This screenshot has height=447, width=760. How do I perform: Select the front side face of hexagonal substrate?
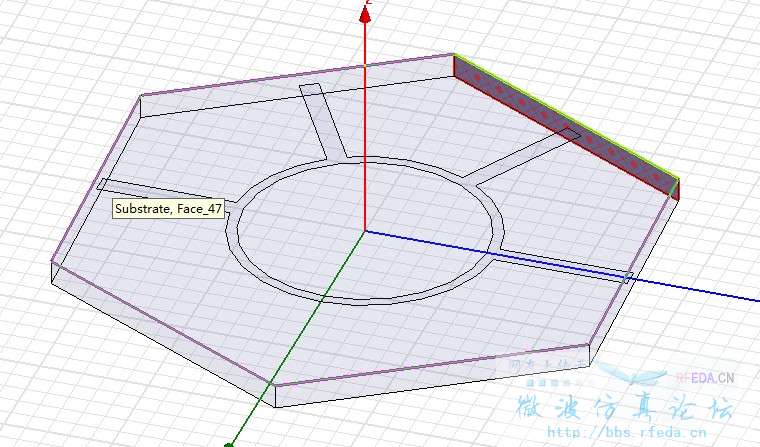(431, 376)
